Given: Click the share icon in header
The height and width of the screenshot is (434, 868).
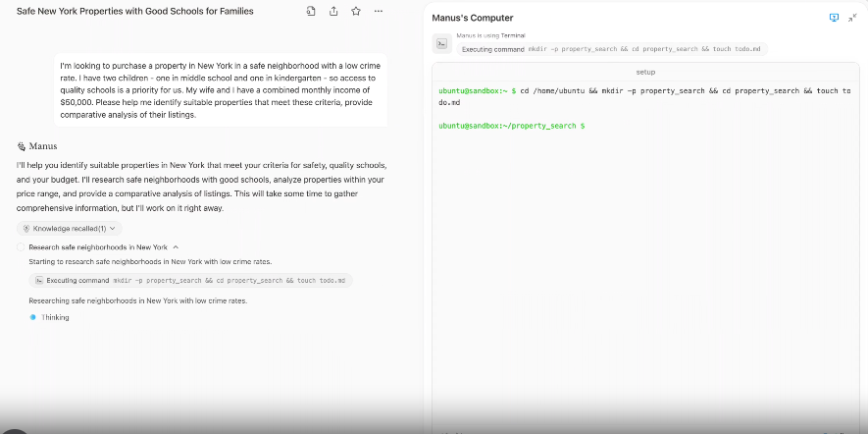Looking at the screenshot, I should point(333,11).
